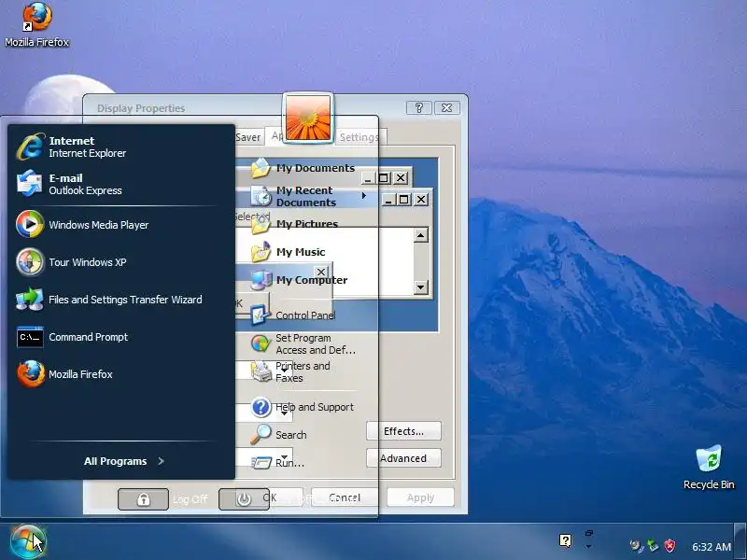Open Help and Support
The image size is (747, 560).
coord(303,407)
